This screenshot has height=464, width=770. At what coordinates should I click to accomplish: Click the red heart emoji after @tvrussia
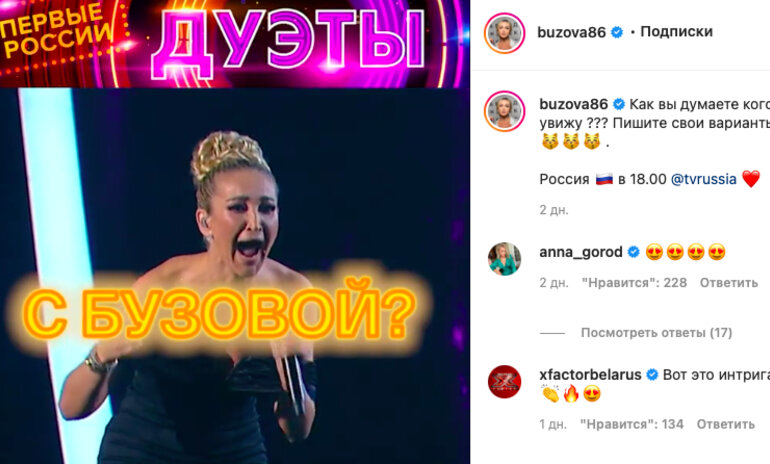coord(751,179)
